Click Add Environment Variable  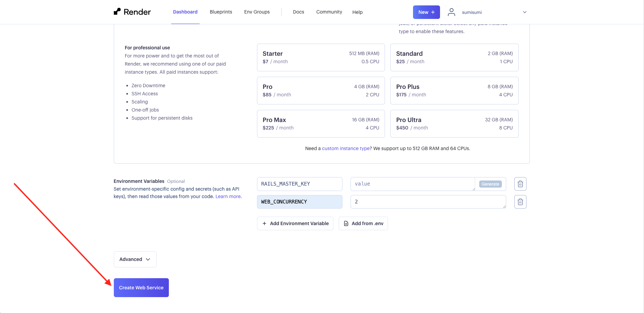(295, 223)
